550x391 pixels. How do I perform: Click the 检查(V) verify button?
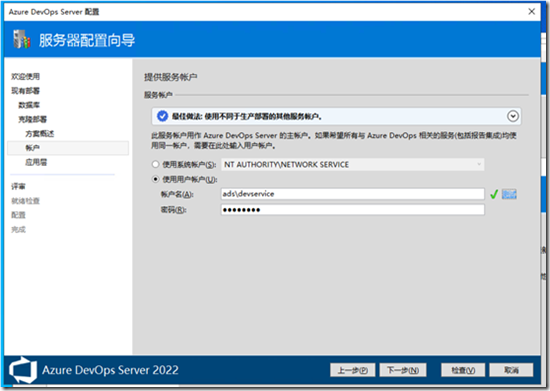click(463, 370)
